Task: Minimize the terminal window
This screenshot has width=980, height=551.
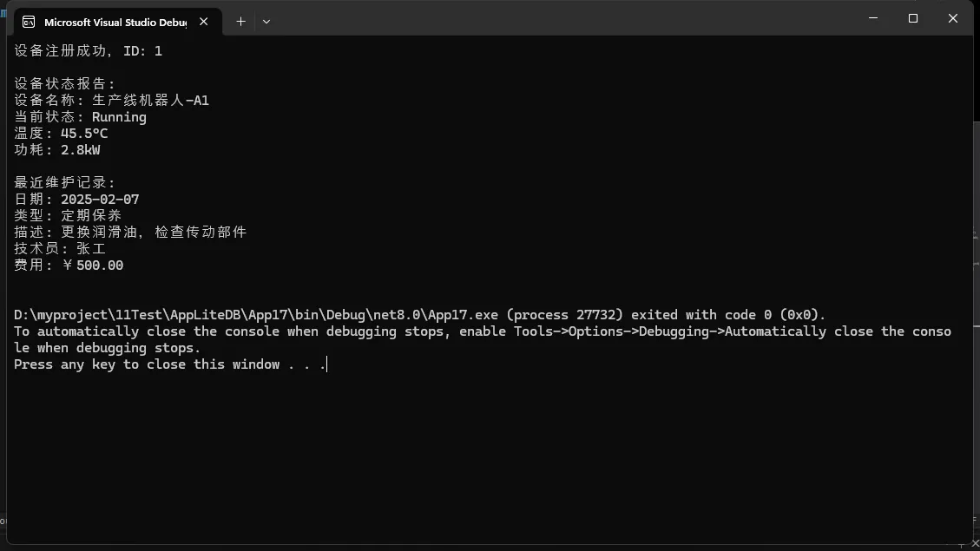Action: pos(873,18)
